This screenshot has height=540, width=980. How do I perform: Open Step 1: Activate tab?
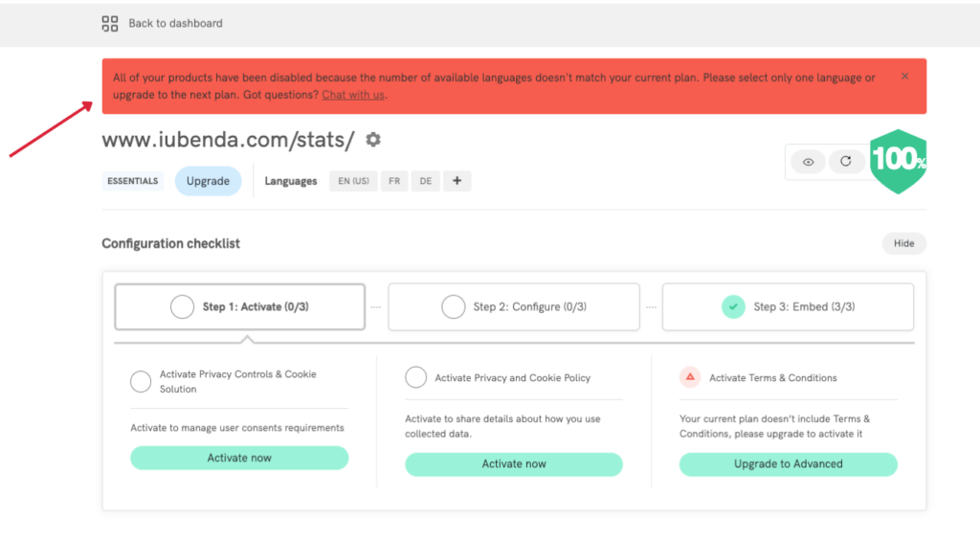tap(239, 306)
